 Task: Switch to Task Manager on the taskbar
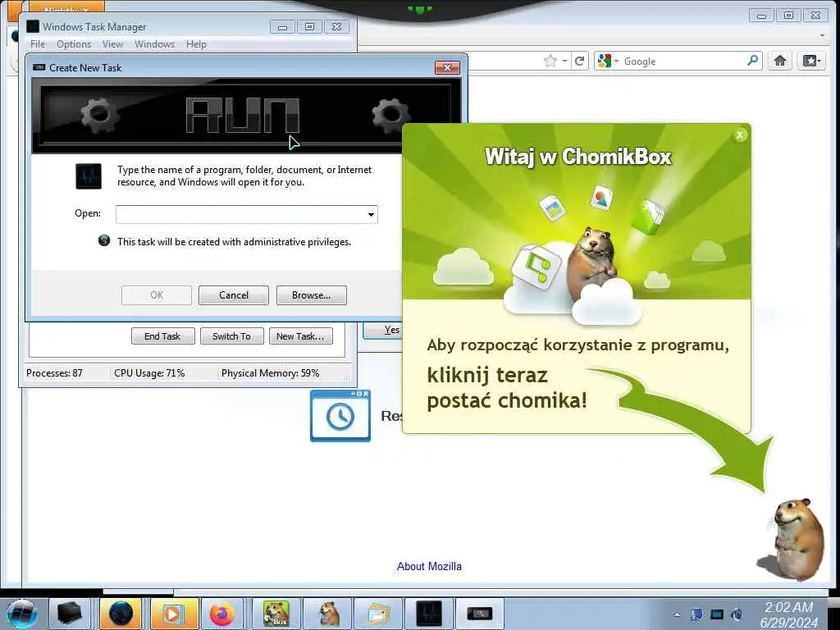[430, 614]
